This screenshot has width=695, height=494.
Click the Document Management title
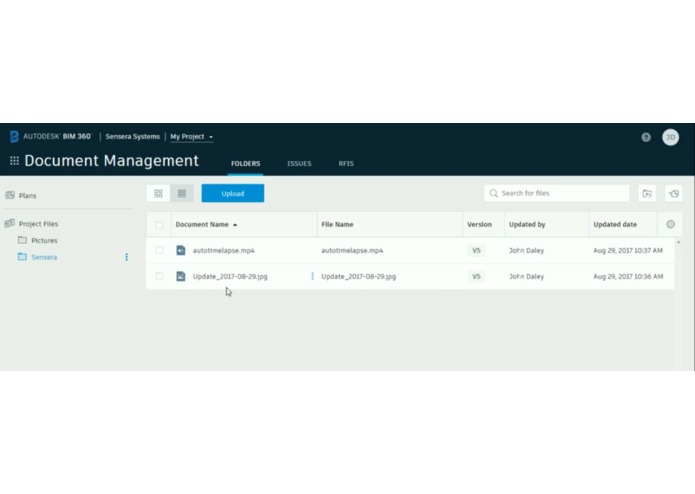pos(111,160)
